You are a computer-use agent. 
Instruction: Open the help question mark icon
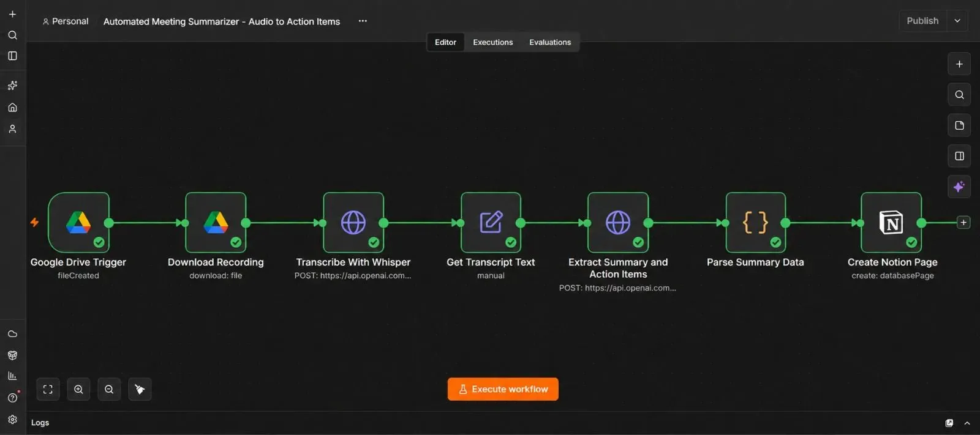point(12,398)
